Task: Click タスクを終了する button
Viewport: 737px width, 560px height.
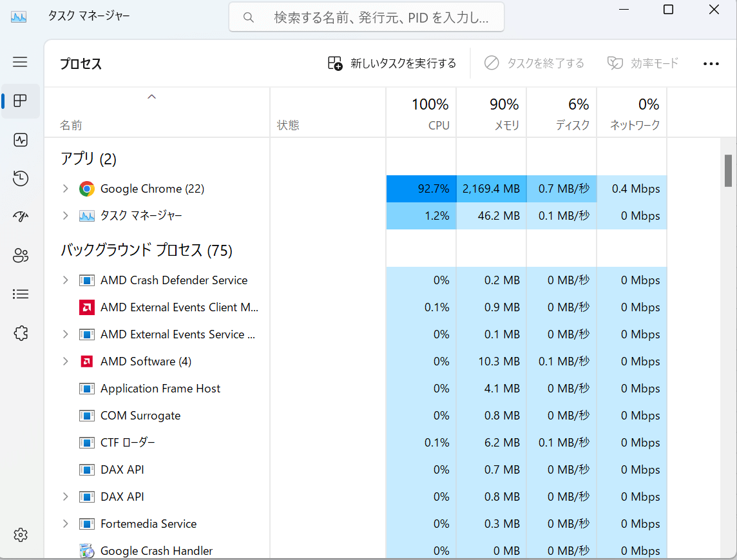Action: coord(535,64)
